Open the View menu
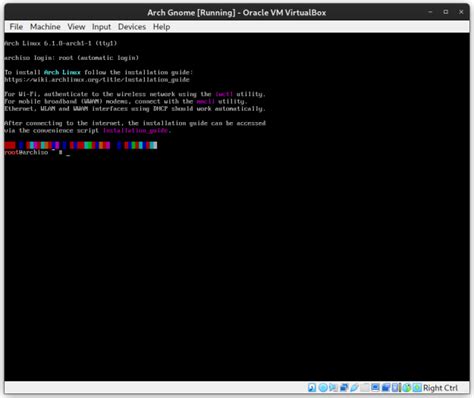This screenshot has height=398, width=474. 76,27
